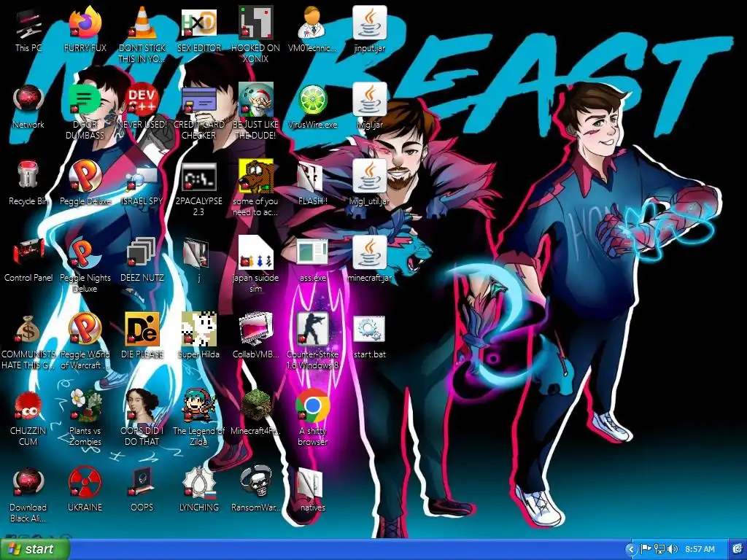Click the 2PACALYPSE 2.3 command prompt icon
Viewport: 747px width, 560px height.
pyautogui.click(x=199, y=176)
